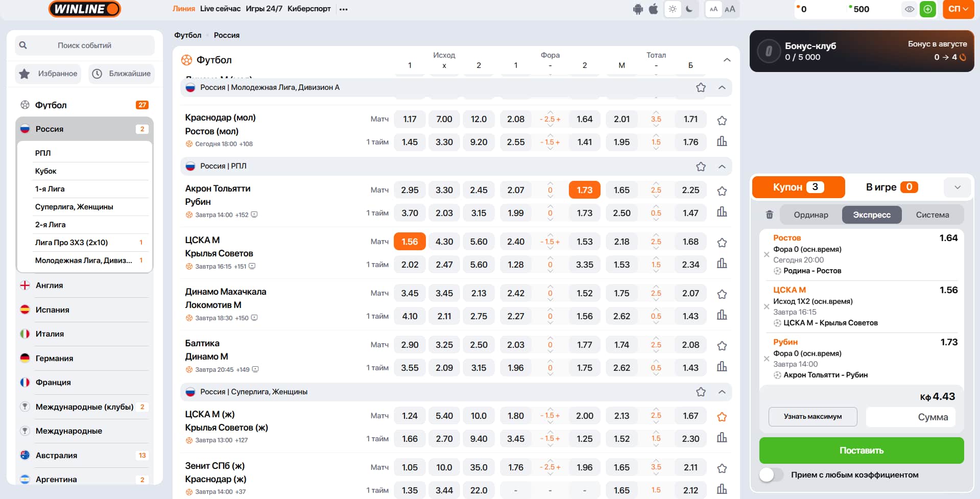This screenshot has width=980, height=499.
Task: Open statistics for Динамо Махачкала – Локомотив М
Action: 722,315
